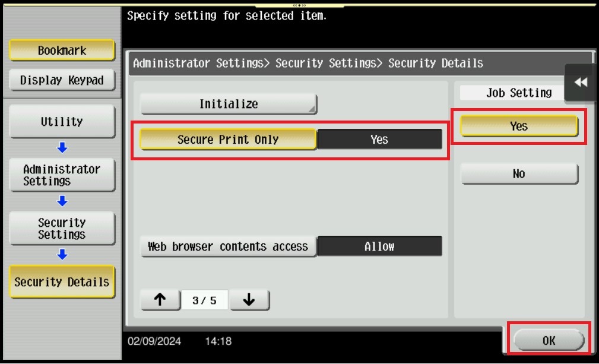Screen dimensions: 599x364
Task: Click the up arrow page button
Action: pos(160,300)
